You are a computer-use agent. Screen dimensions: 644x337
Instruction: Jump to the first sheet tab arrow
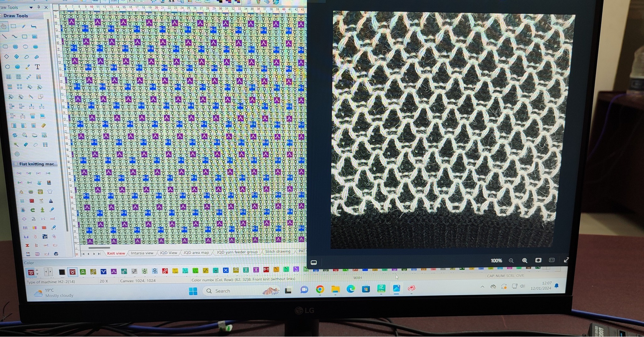point(83,254)
